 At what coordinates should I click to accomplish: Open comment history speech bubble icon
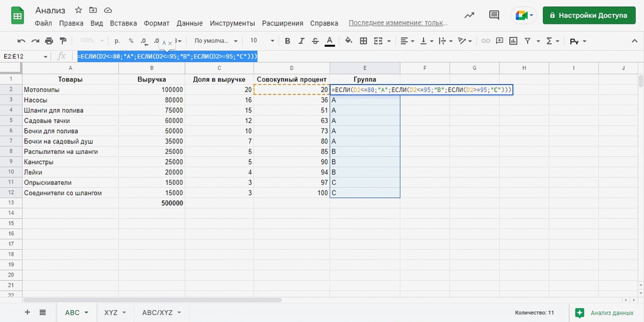pos(494,15)
